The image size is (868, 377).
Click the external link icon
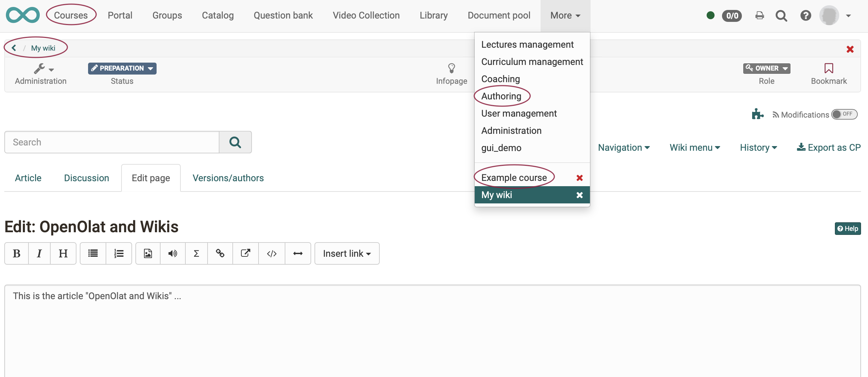pos(245,253)
